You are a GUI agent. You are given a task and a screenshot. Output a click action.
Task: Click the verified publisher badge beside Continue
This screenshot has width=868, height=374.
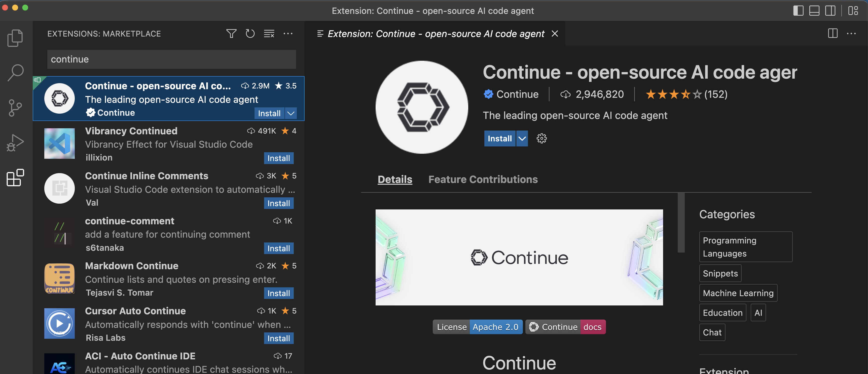pyautogui.click(x=488, y=94)
